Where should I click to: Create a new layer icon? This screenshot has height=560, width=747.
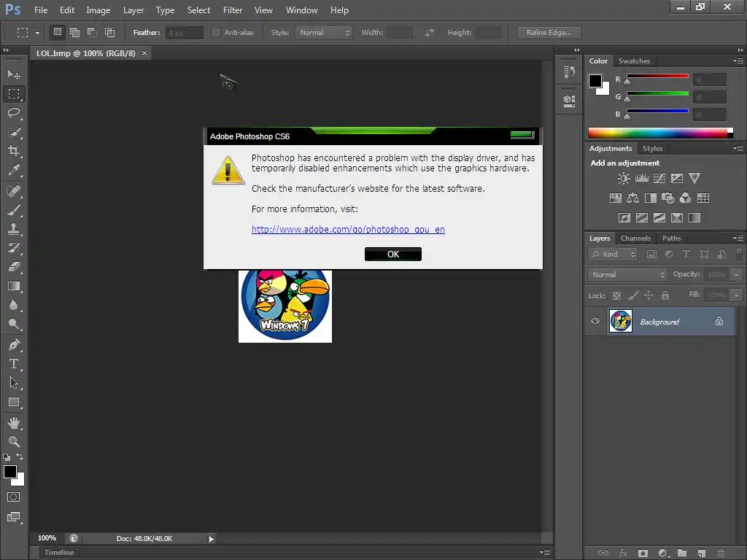(x=701, y=553)
